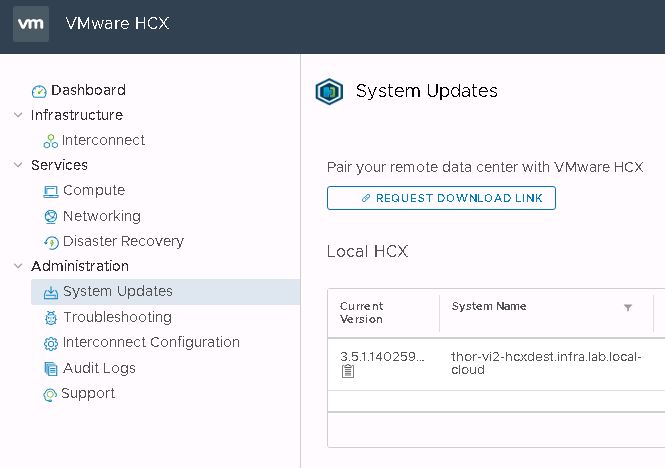Image resolution: width=665 pixels, height=468 pixels.
Task: Copy version with clipboard icon under 3.5.1
Action: [348, 371]
